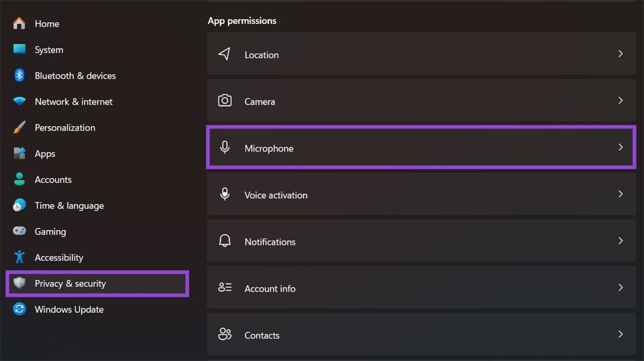This screenshot has height=361, width=644.
Task: Open the Voice activation settings chevron
Action: coord(620,194)
